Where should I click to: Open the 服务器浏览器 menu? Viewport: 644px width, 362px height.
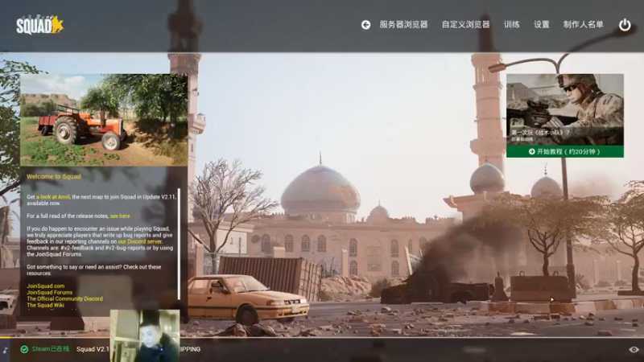point(403,25)
